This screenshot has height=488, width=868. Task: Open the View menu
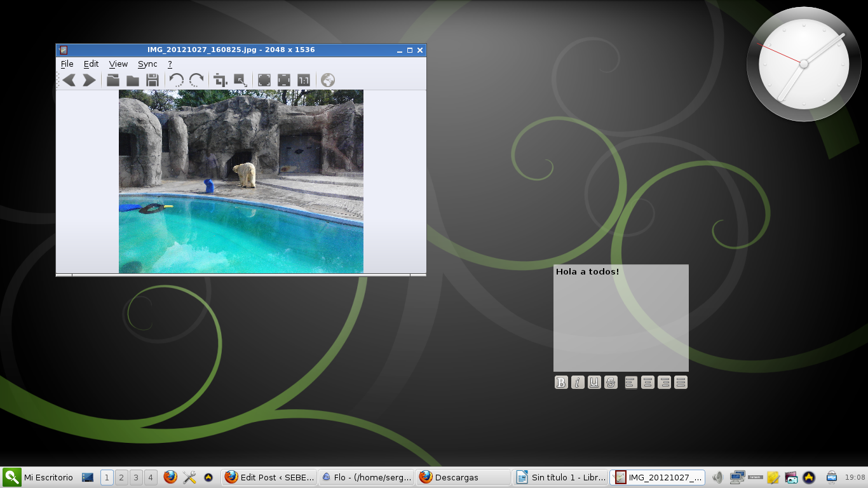(118, 64)
